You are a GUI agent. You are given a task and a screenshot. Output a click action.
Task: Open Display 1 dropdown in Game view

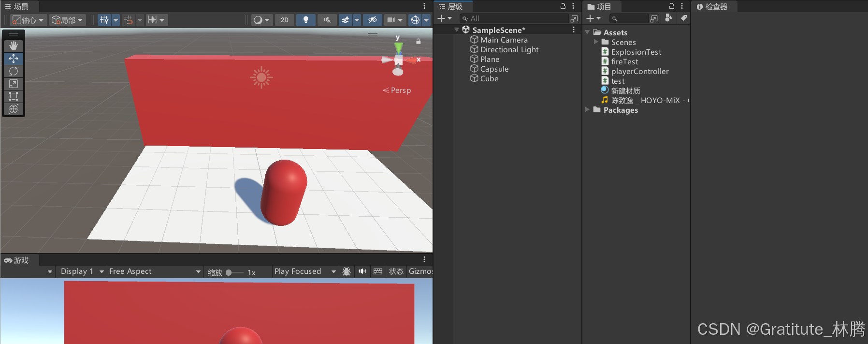pyautogui.click(x=81, y=271)
